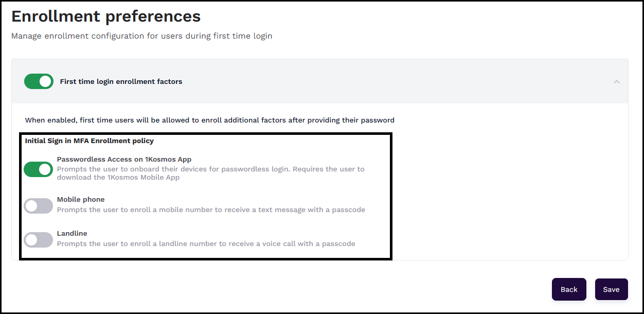Click the Landline voice call description
This screenshot has height=314, width=644.
tap(206, 244)
